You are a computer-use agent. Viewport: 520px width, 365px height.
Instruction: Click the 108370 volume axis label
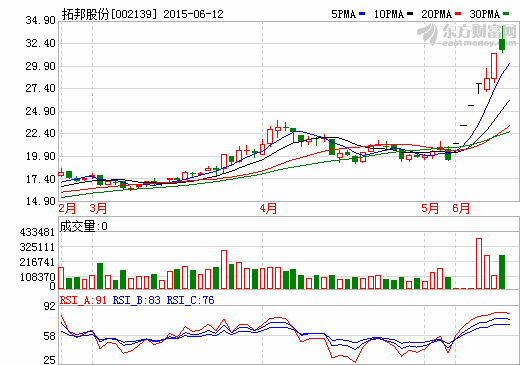coord(37,277)
